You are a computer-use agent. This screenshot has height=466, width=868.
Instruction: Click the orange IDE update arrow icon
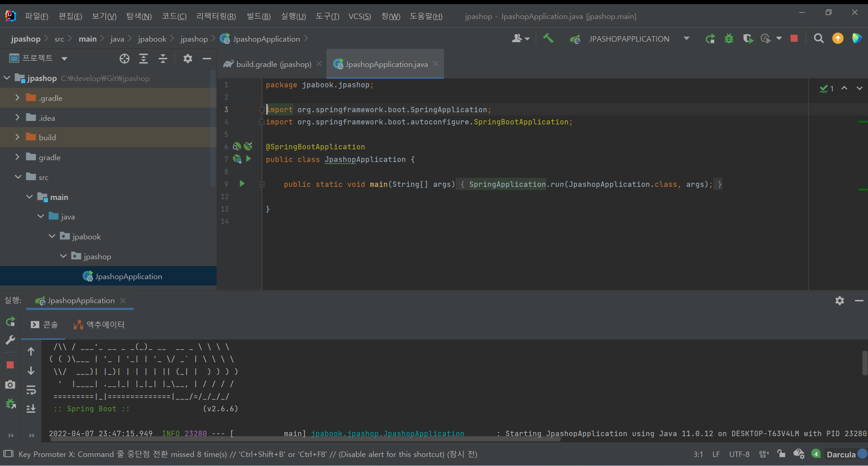(838, 38)
